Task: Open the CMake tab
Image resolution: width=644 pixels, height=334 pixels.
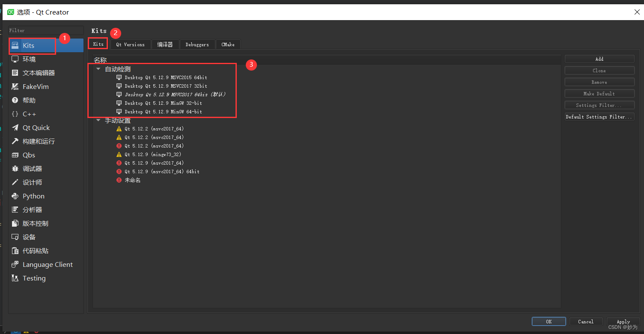Action: coord(228,44)
